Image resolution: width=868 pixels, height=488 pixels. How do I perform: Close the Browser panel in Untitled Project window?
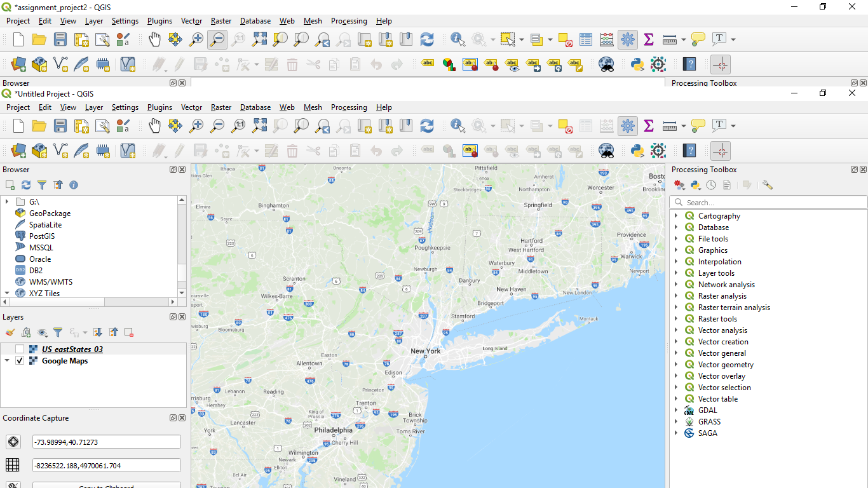tap(182, 170)
